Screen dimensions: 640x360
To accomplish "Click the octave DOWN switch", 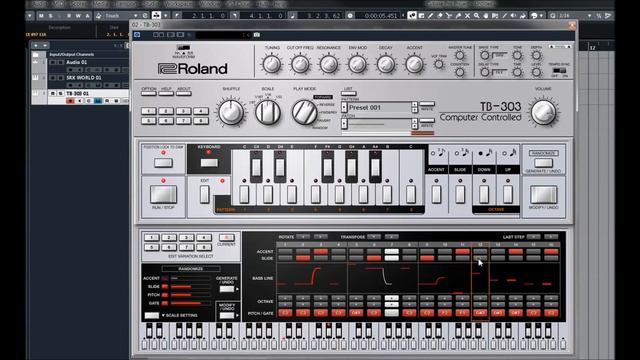I will (x=484, y=194).
